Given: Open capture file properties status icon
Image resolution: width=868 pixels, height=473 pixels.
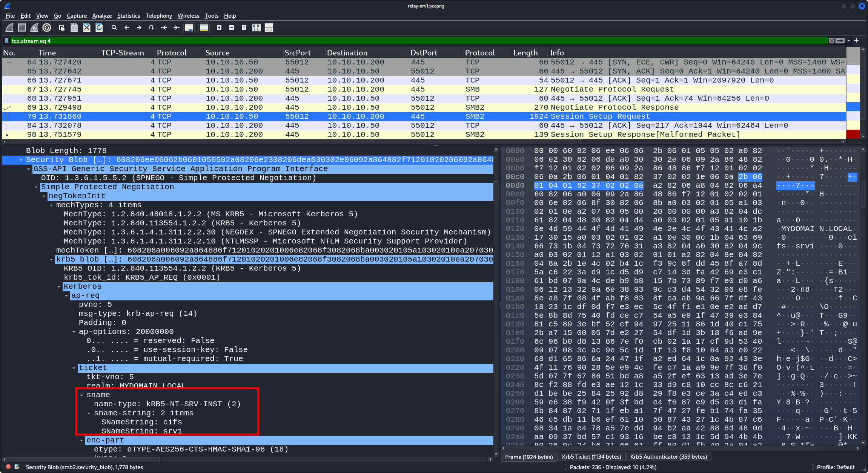Looking at the screenshot, I should (17, 467).
